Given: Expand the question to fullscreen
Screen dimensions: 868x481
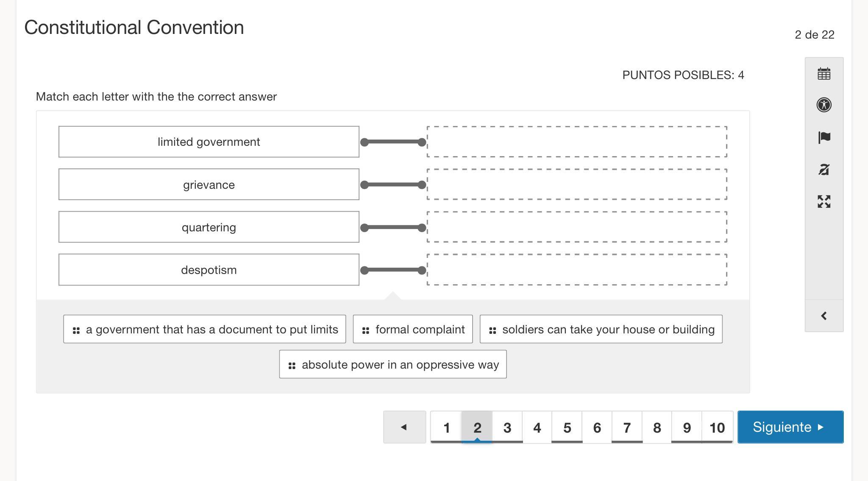Looking at the screenshot, I should [824, 201].
